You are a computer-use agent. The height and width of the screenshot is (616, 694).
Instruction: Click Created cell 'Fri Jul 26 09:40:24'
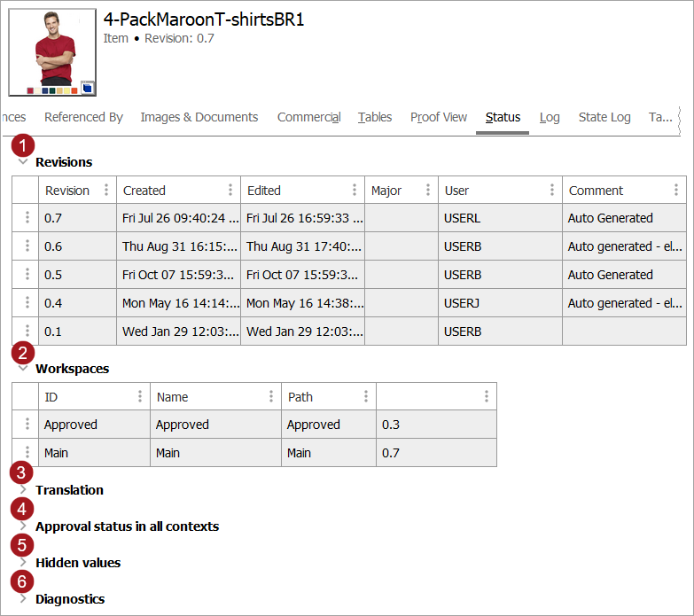click(x=178, y=218)
